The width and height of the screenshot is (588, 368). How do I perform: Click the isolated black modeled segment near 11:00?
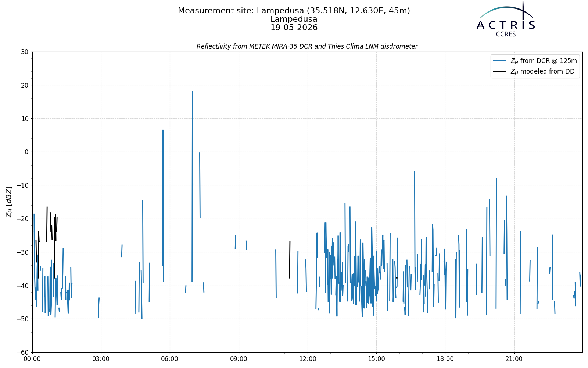290,259
